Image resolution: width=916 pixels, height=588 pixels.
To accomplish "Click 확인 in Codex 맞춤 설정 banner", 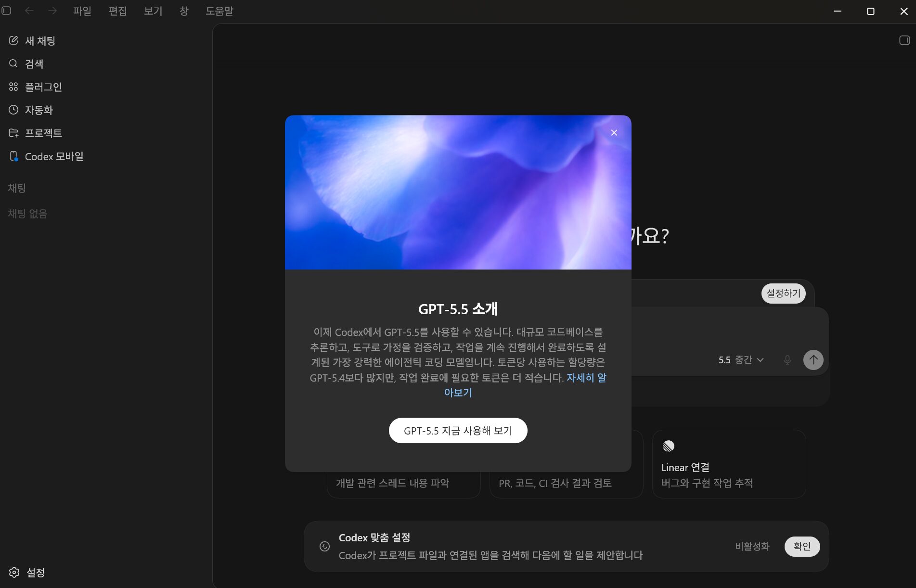I will tap(802, 546).
